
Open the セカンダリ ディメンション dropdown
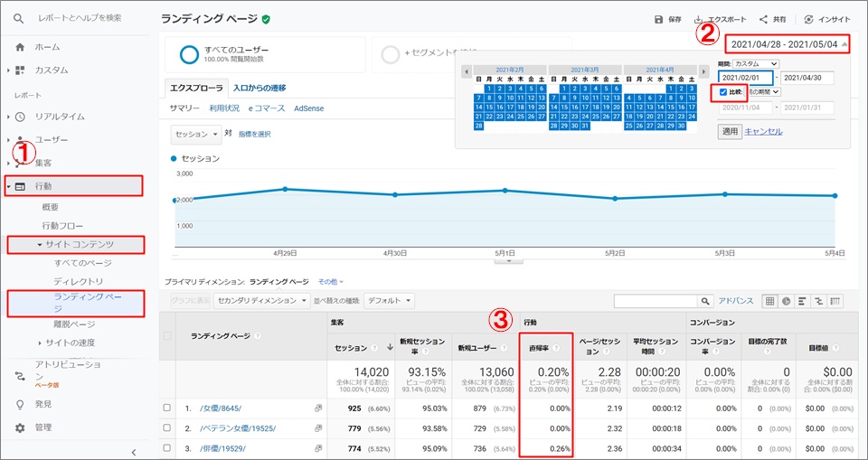click(262, 301)
